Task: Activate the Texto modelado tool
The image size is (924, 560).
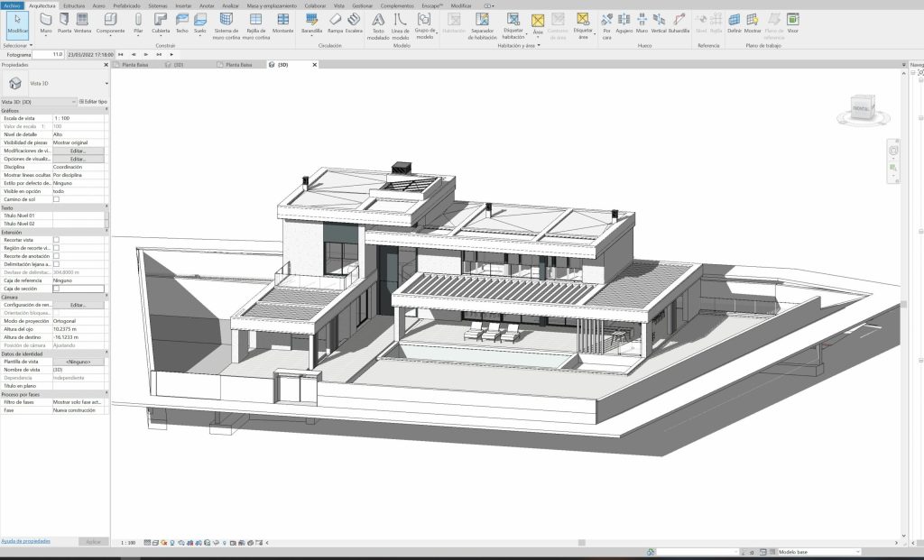Action: click(x=378, y=26)
